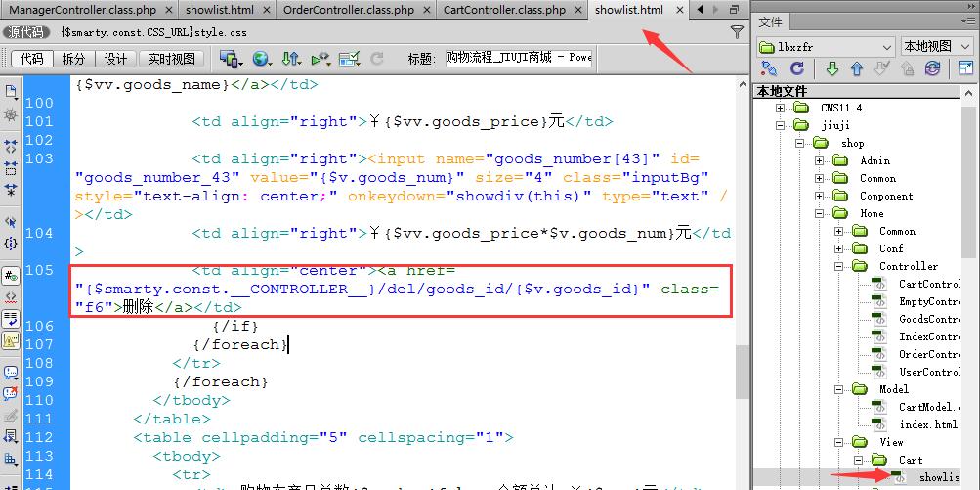Collapse the Home folder node
This screenshot has height=490, width=980.
pos(820,213)
